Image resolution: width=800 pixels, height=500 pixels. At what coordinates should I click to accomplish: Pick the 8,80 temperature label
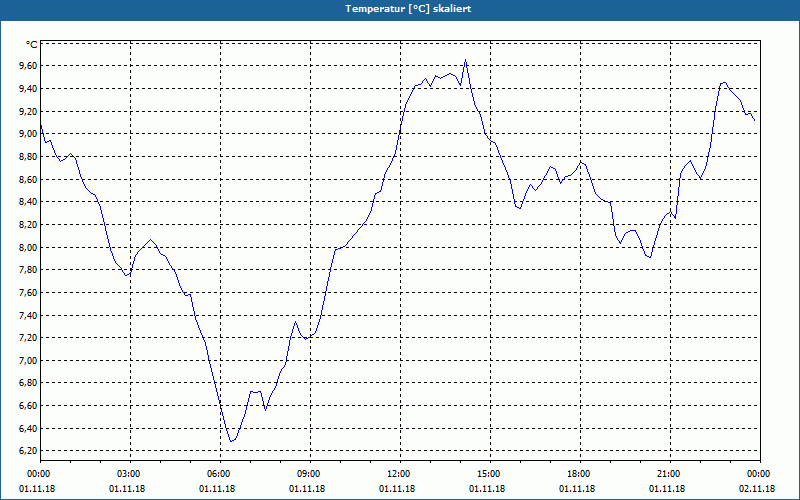[x=28, y=157]
